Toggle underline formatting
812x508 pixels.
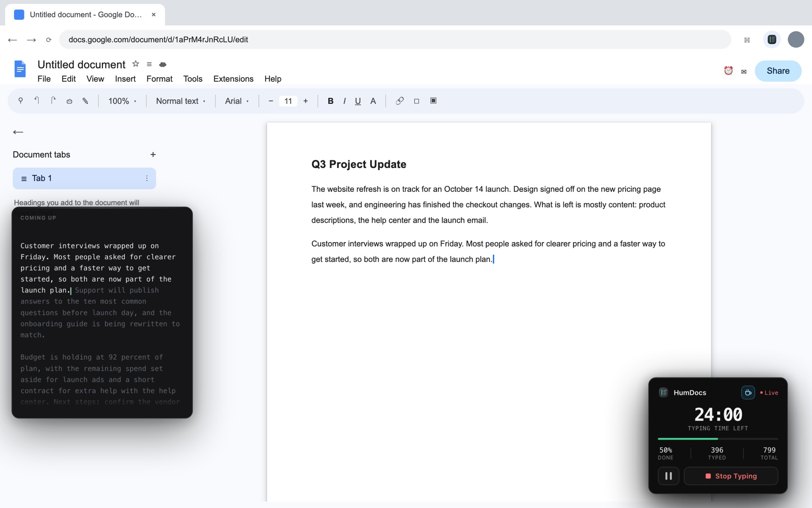tap(358, 101)
